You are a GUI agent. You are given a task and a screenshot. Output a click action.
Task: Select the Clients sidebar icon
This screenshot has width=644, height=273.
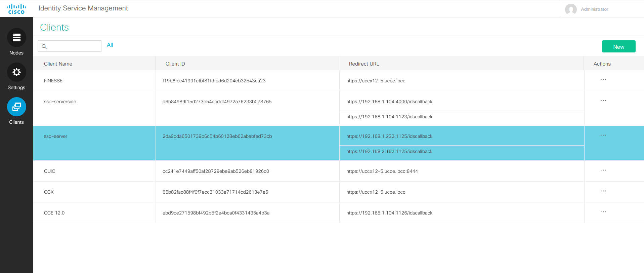pyautogui.click(x=16, y=107)
